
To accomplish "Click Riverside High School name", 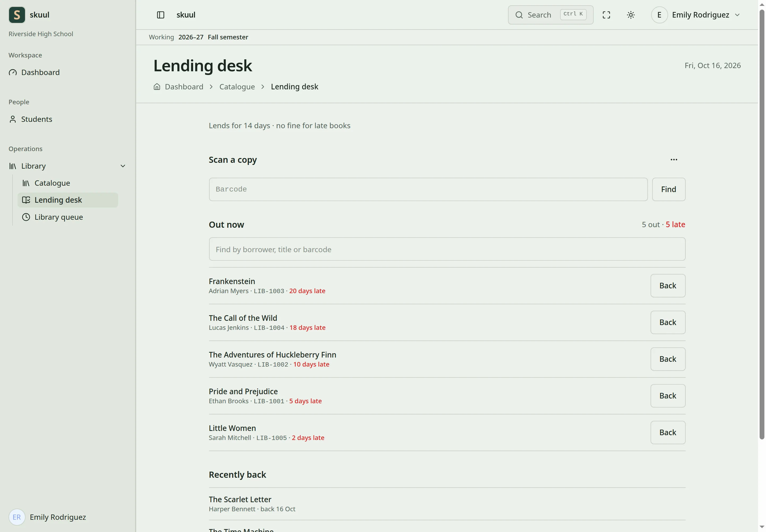I will 41,34.
